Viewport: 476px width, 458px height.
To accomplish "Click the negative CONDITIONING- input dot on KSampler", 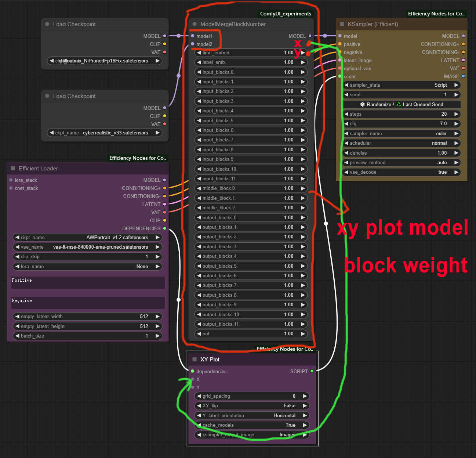I will tap(340, 52).
